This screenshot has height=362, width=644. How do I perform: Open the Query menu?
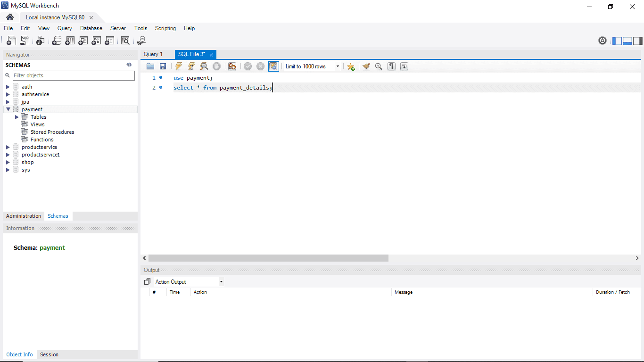65,28
